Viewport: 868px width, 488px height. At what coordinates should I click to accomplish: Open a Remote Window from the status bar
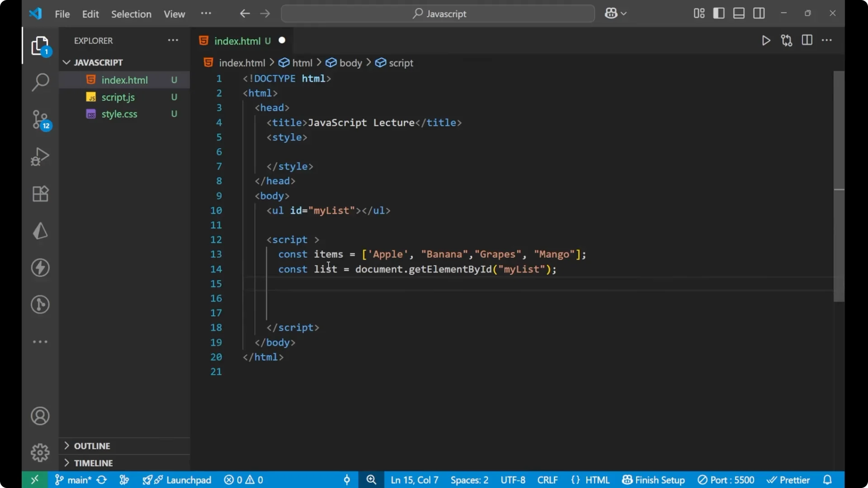click(35, 480)
